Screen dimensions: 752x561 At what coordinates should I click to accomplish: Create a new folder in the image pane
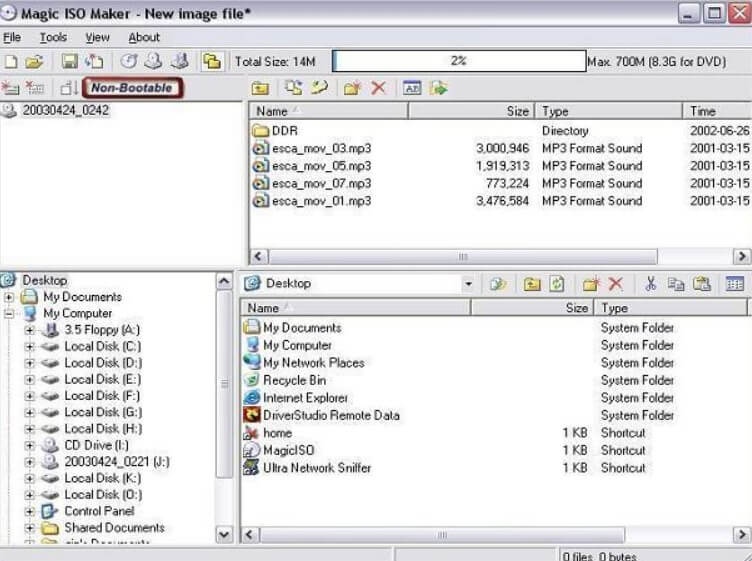click(352, 88)
